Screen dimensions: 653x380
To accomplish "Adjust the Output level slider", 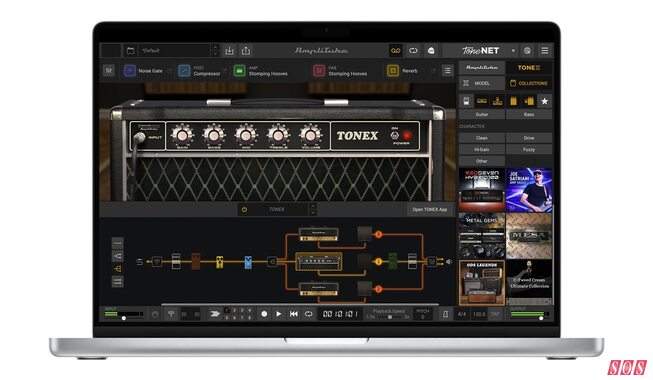I will 541,318.
